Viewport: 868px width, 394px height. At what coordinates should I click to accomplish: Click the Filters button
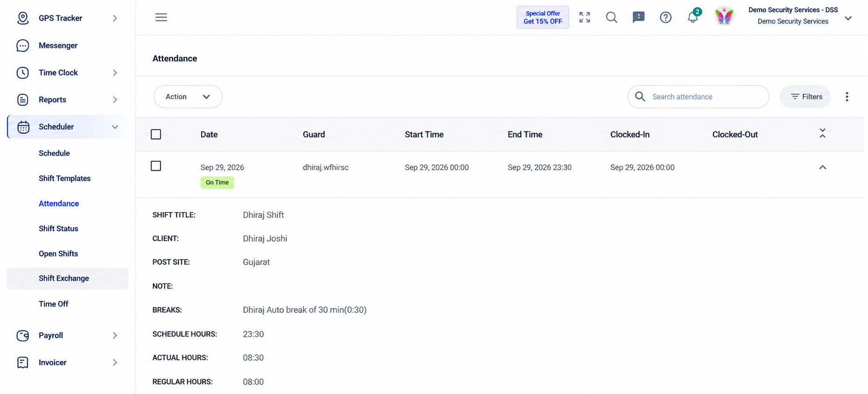(806, 97)
